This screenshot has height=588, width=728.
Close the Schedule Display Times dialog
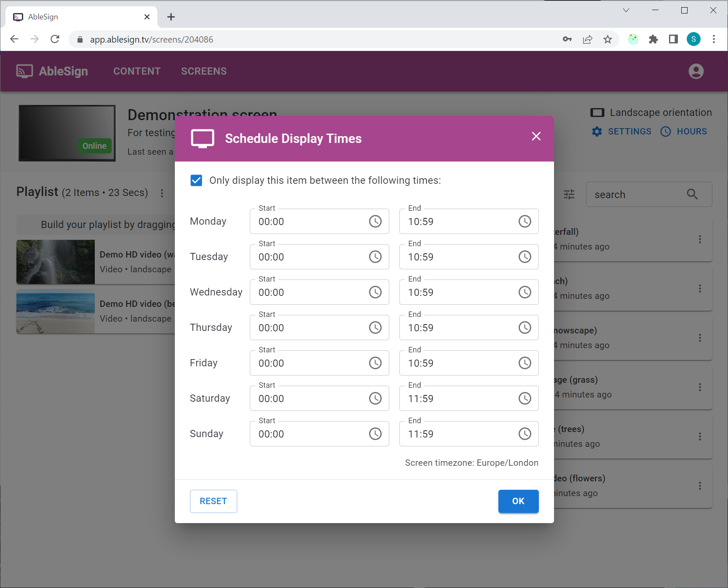[x=536, y=136]
